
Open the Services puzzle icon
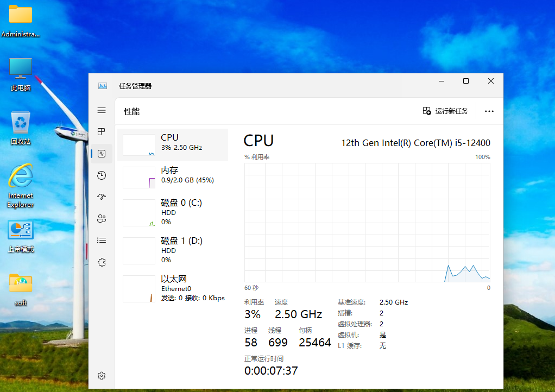pos(102,262)
